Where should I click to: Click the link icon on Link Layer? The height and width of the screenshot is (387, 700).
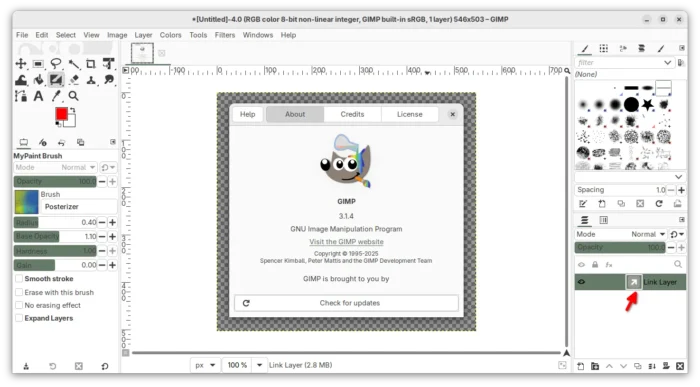633,282
